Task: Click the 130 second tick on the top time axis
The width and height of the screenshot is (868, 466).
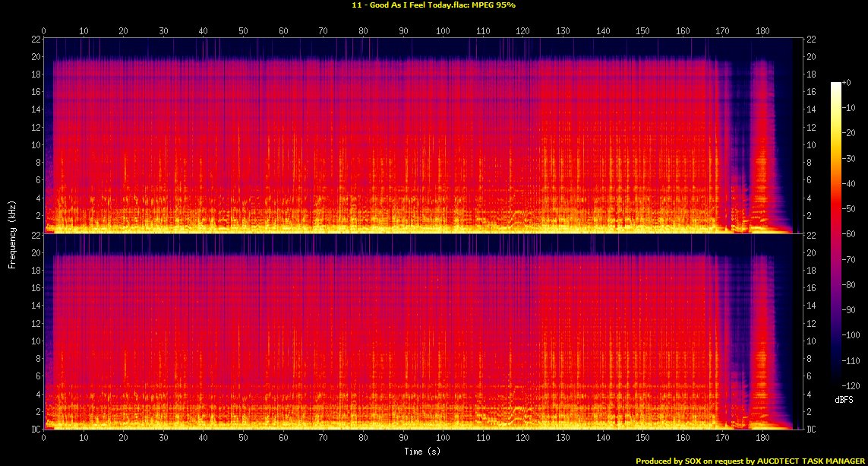Action: [x=563, y=31]
